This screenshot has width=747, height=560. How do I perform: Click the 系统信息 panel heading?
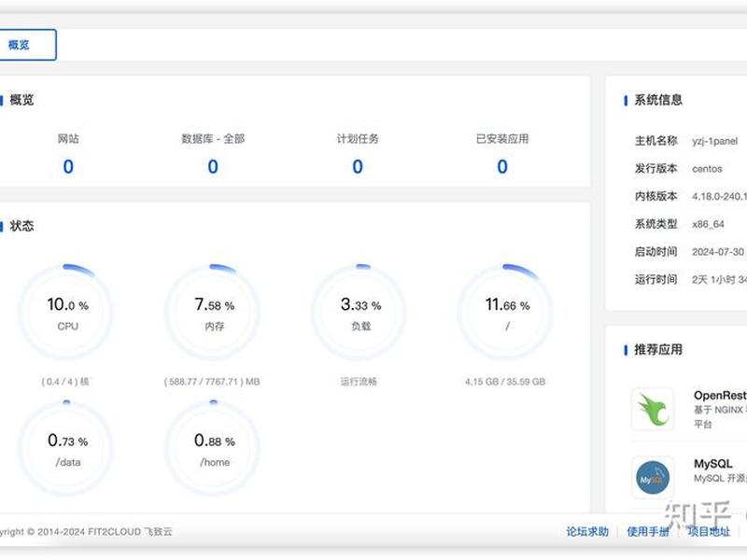point(658,100)
